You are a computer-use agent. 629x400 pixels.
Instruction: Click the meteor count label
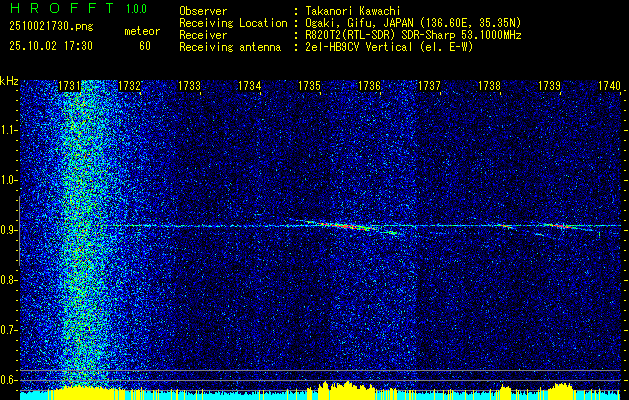(142, 31)
